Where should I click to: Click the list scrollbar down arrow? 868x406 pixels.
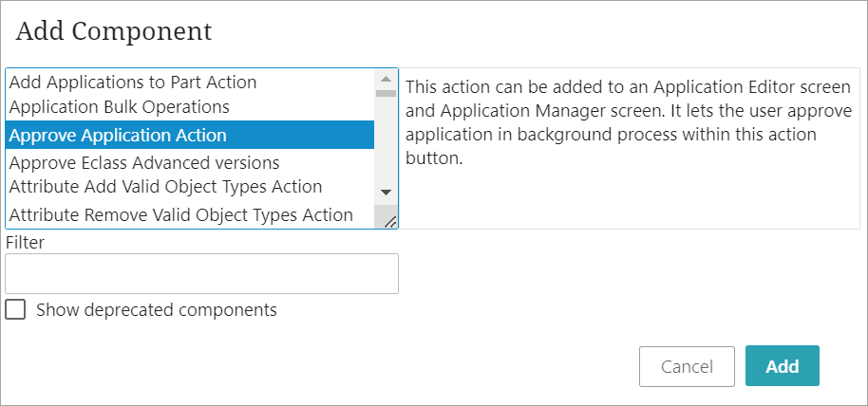[x=386, y=192]
